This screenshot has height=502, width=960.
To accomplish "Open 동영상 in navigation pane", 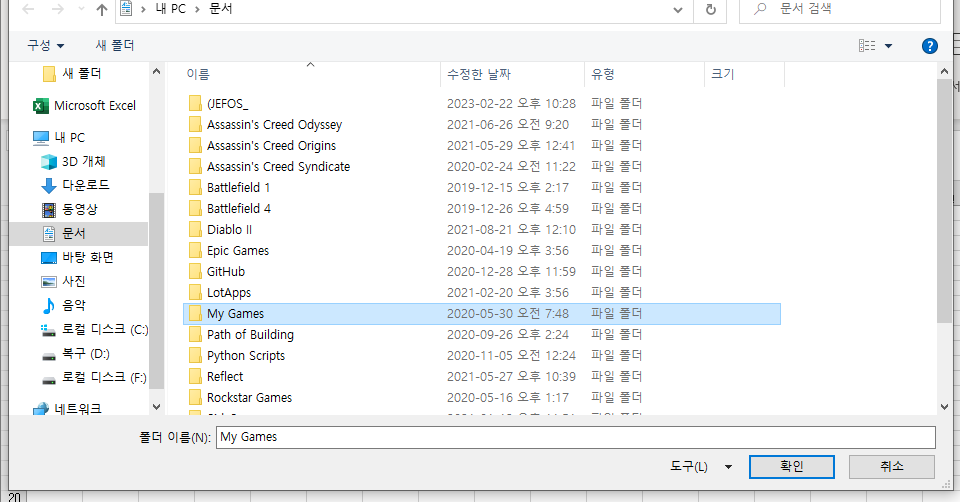I will pos(70,209).
